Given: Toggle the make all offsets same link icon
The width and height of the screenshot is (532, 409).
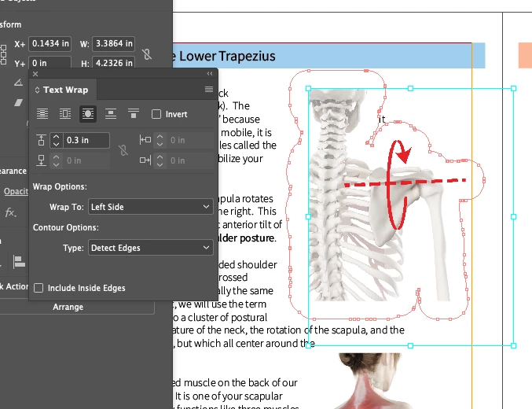Looking at the screenshot, I should point(123,150).
